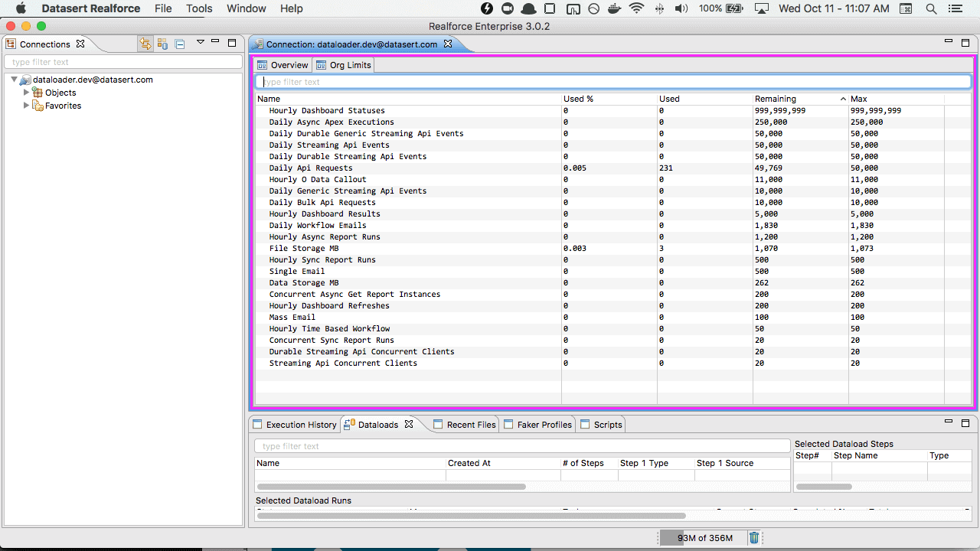Click the dataloader connection database icon
The height and width of the screenshot is (551, 980).
coord(25,80)
